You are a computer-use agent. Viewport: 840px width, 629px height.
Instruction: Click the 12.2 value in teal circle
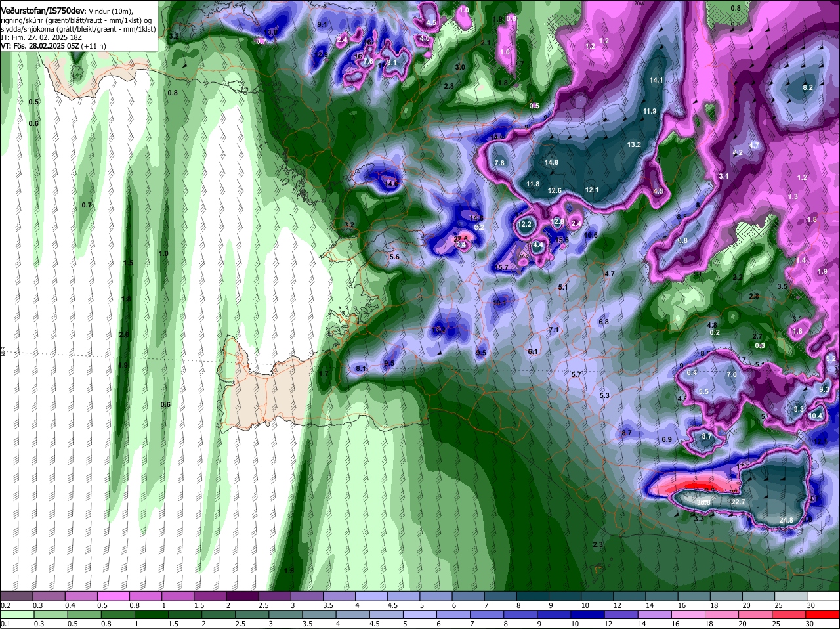(x=524, y=224)
